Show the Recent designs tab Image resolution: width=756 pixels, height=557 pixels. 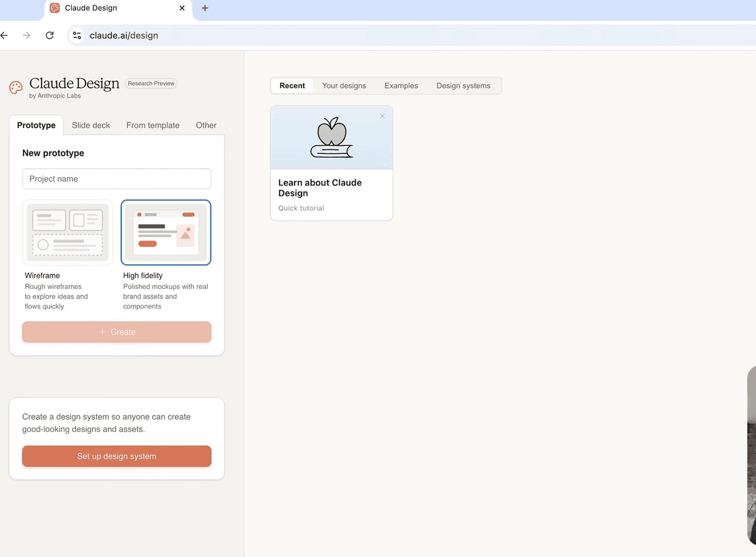click(292, 86)
